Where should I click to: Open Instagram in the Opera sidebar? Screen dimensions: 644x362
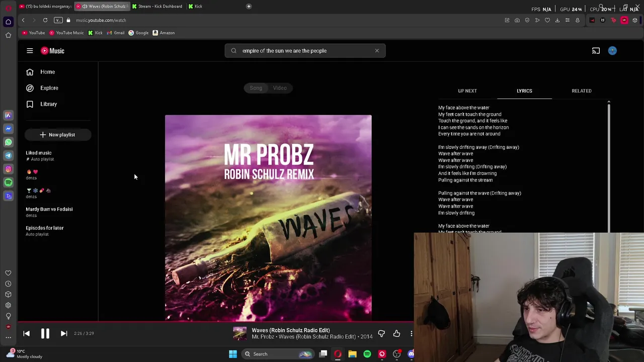tap(8, 169)
